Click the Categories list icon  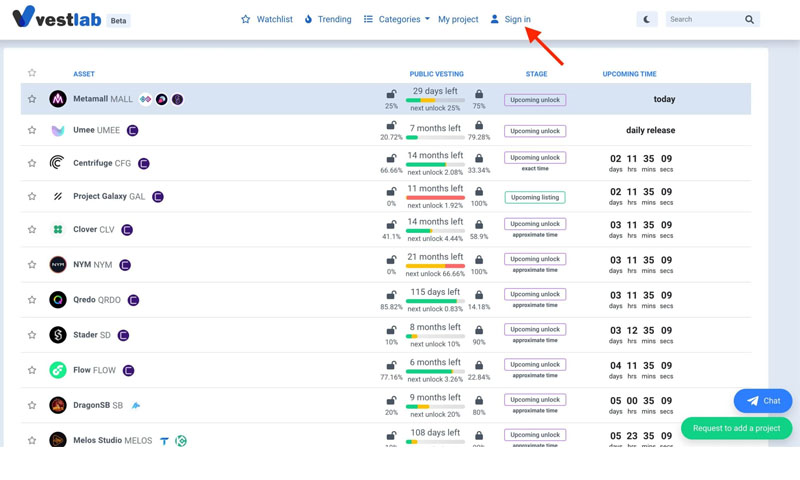[x=368, y=19]
